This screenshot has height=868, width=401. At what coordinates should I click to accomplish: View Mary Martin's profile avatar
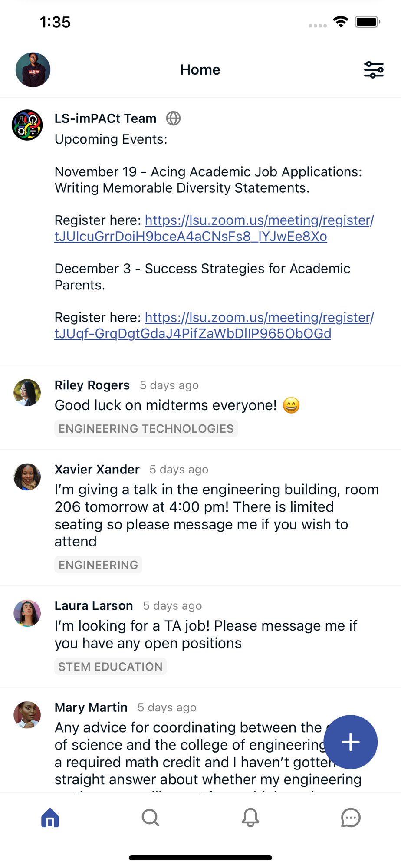click(27, 715)
